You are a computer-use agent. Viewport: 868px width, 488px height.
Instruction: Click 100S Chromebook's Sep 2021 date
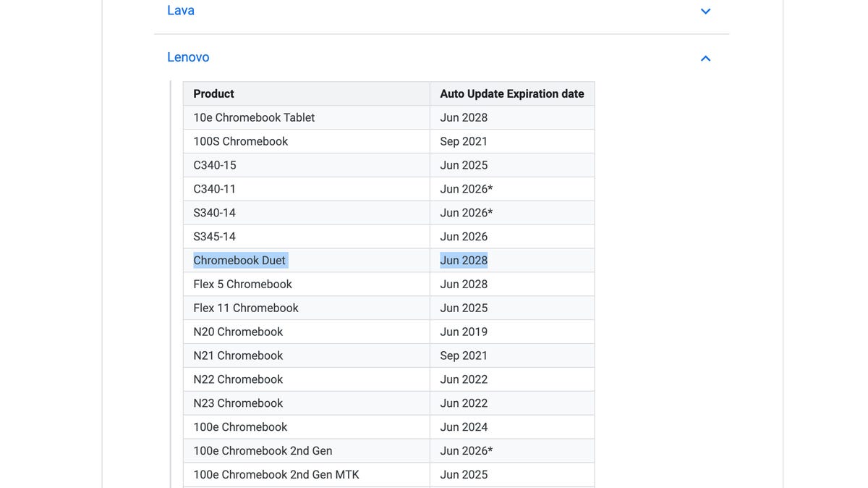(x=464, y=141)
